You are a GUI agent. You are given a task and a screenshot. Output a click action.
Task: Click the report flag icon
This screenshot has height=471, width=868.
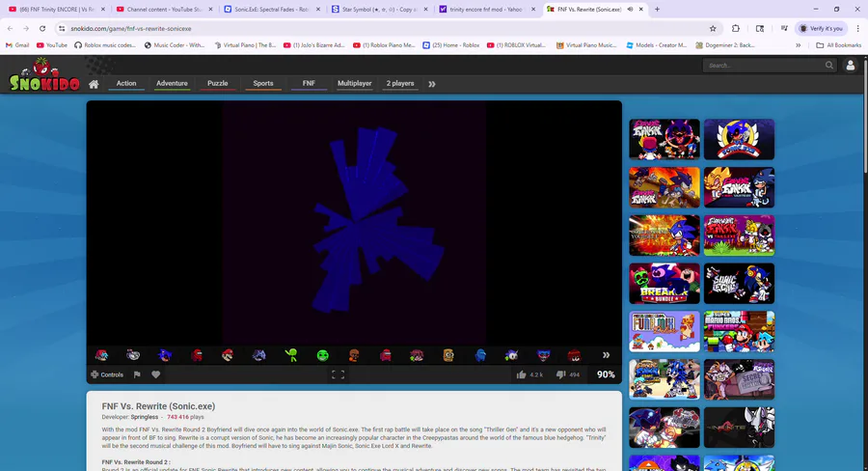click(x=137, y=374)
